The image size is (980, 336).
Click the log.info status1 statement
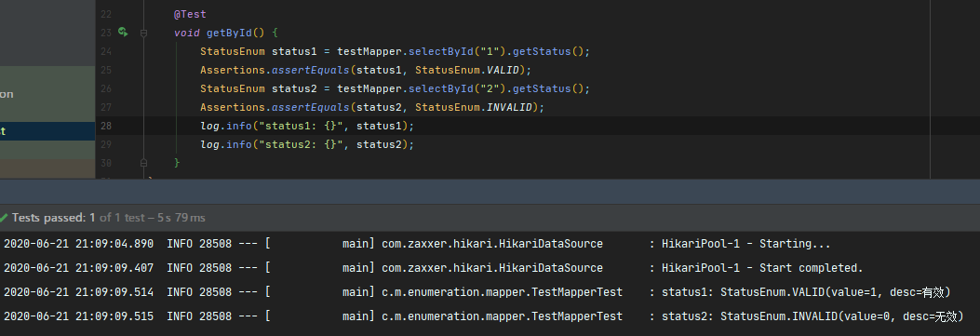(x=307, y=127)
